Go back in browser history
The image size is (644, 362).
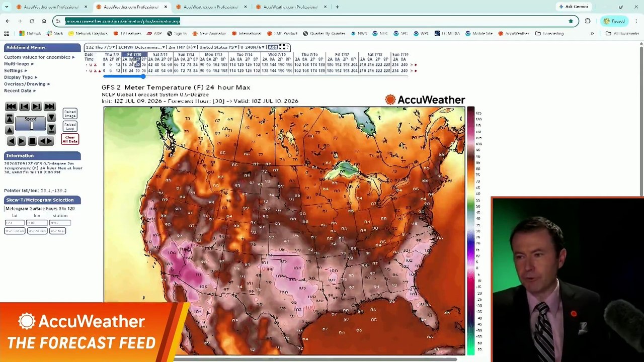(8, 21)
